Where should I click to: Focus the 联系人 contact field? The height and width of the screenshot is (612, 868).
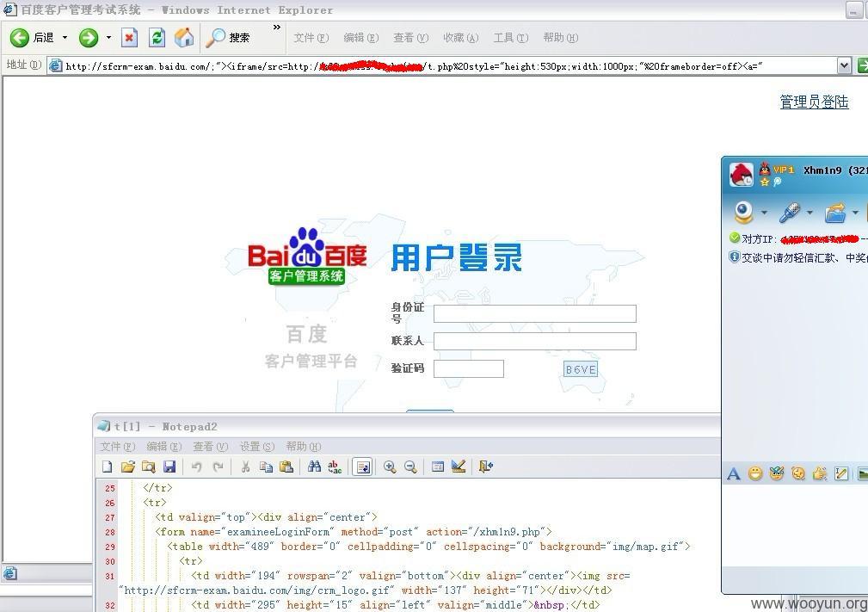pos(535,341)
